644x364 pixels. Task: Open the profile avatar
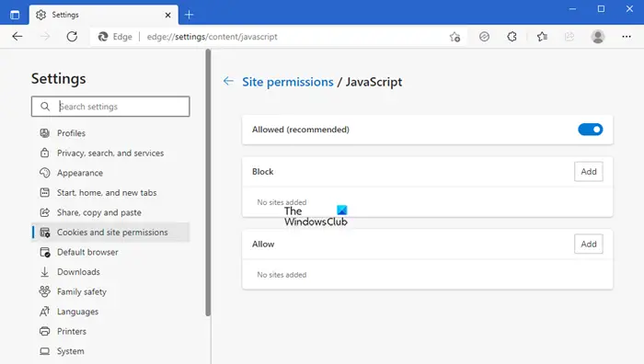point(598,37)
